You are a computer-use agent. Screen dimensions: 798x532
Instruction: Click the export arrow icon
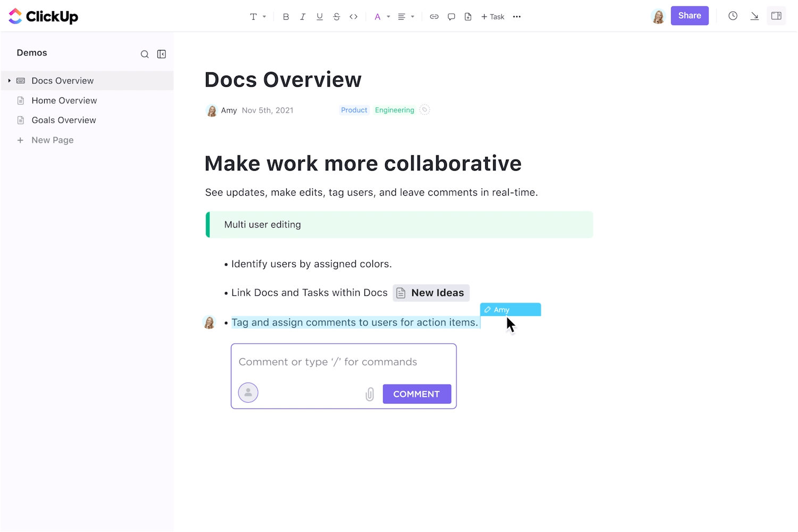(x=754, y=15)
